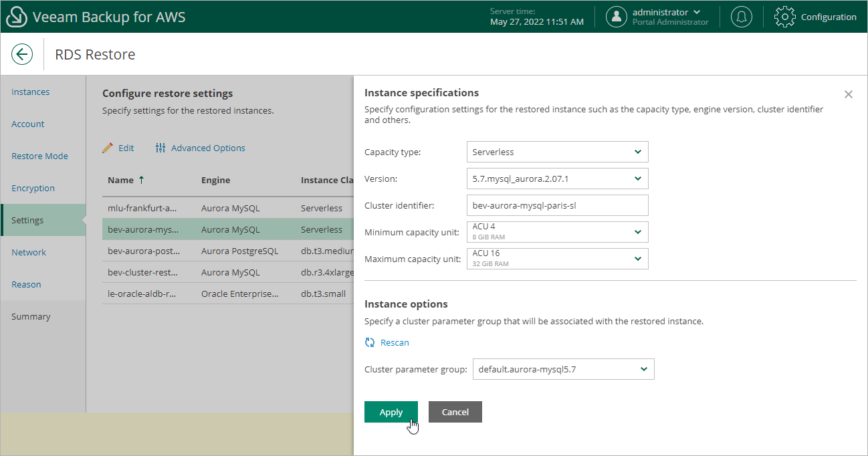
Task: Switch to Restore Mode step
Action: pos(39,156)
